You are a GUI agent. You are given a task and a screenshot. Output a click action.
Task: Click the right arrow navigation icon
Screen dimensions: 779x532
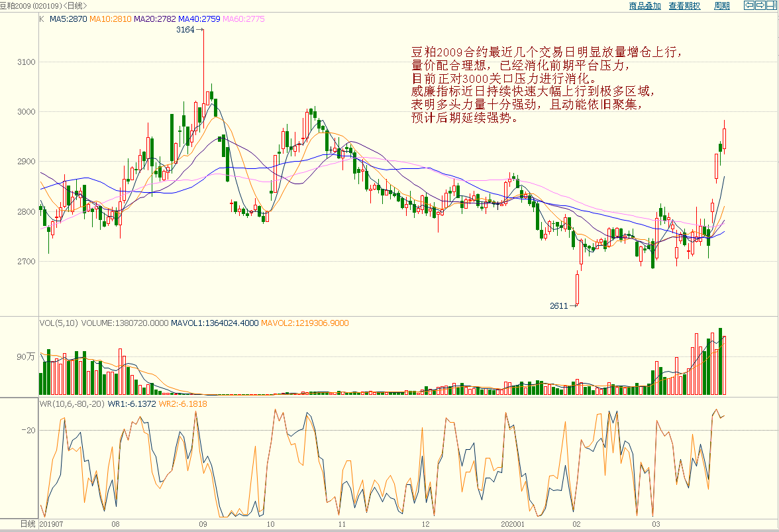click(760, 5)
